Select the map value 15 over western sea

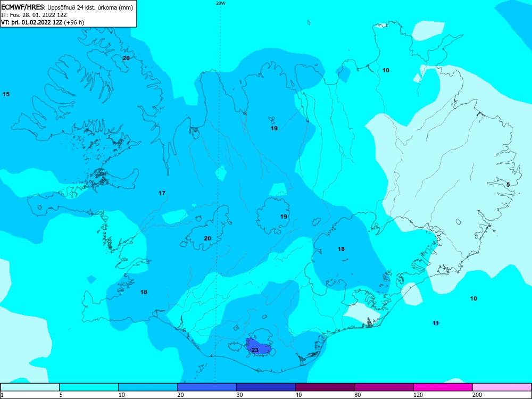(x=6, y=94)
